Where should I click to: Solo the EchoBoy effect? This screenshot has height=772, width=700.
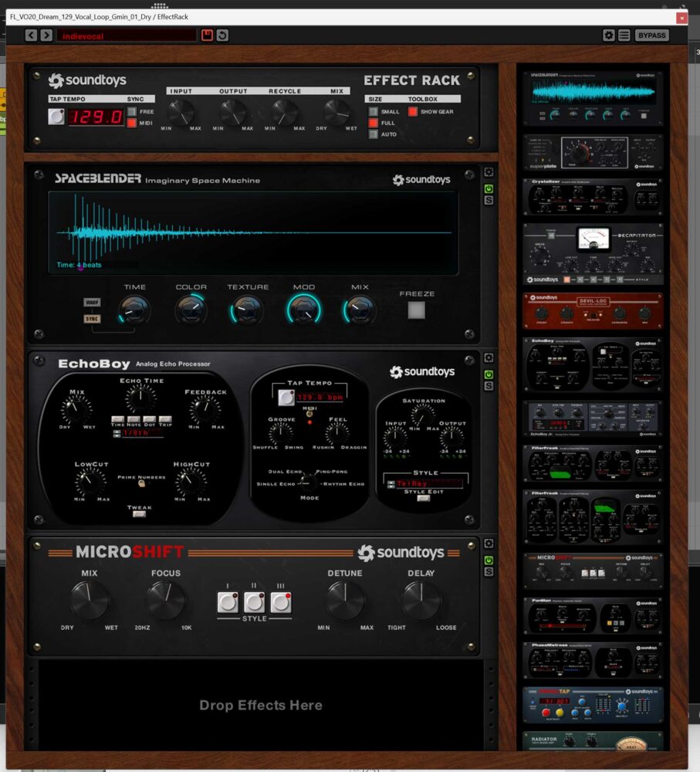(489, 386)
